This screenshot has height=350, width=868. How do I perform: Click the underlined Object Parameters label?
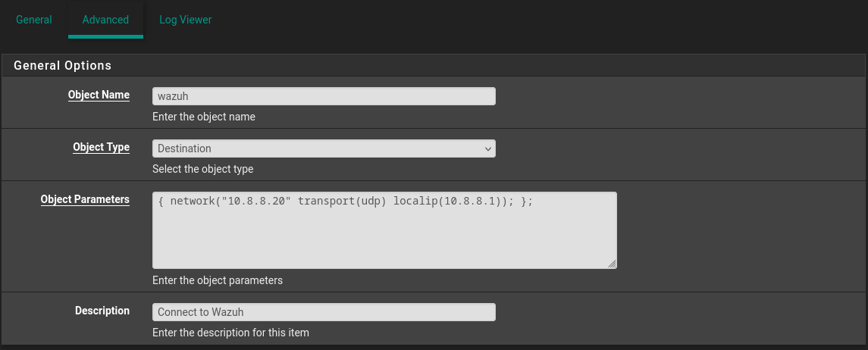coord(85,199)
